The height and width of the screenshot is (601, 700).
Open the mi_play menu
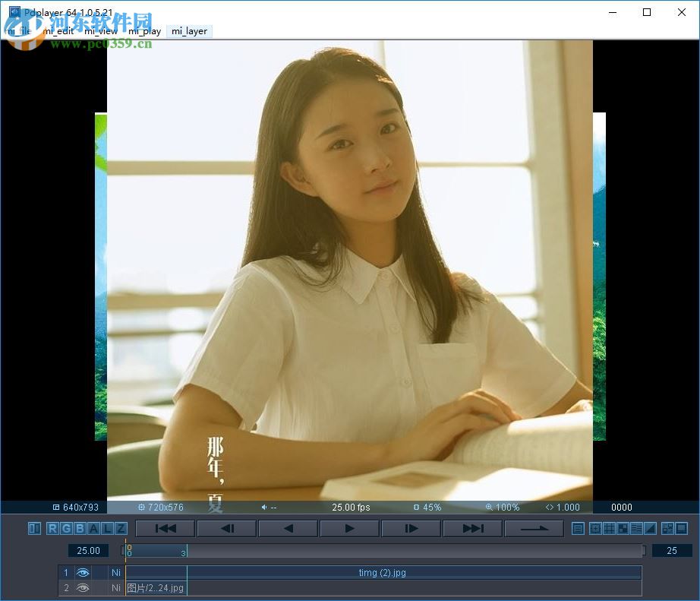point(145,31)
